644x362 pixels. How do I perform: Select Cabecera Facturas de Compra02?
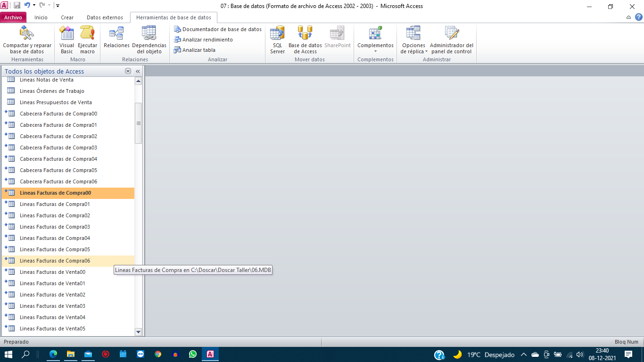pos(68,136)
